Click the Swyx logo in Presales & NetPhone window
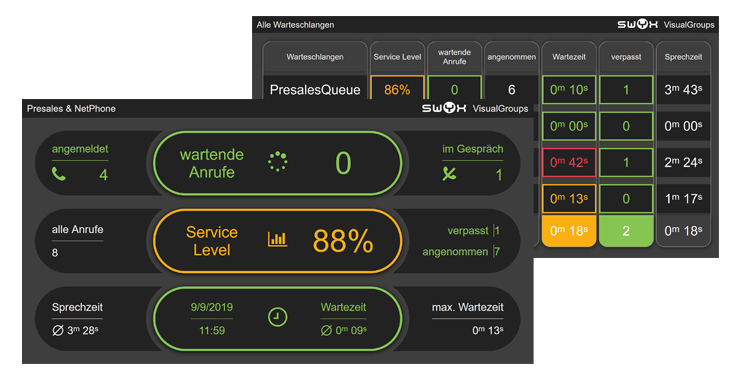This screenshot has width=750, height=380. click(444, 109)
